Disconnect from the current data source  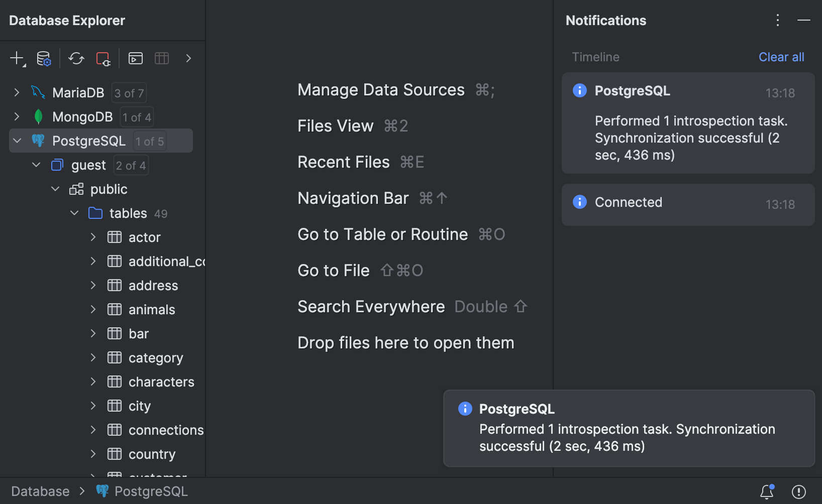(x=103, y=58)
